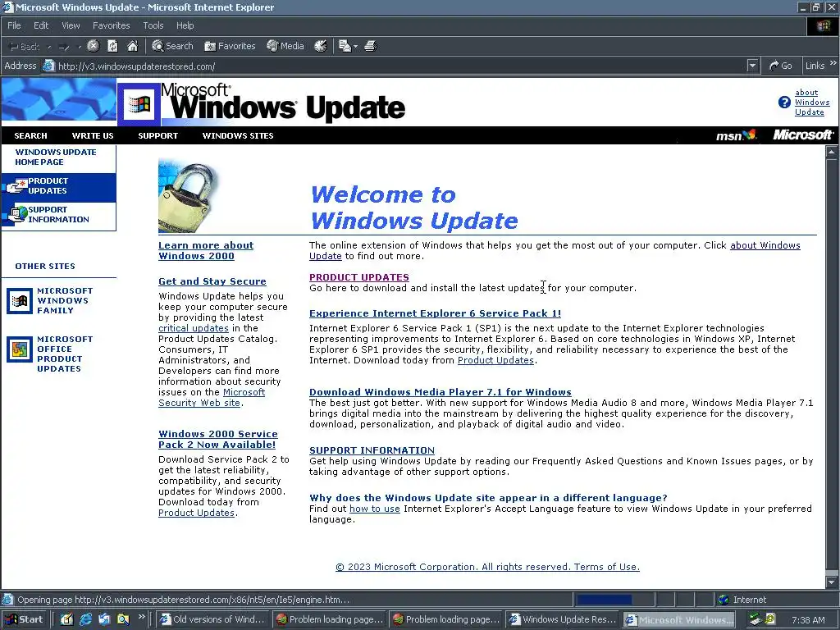This screenshot has height=630, width=840.
Task: Click the scroll down arrow of page scrollbar
Action: pos(832,582)
